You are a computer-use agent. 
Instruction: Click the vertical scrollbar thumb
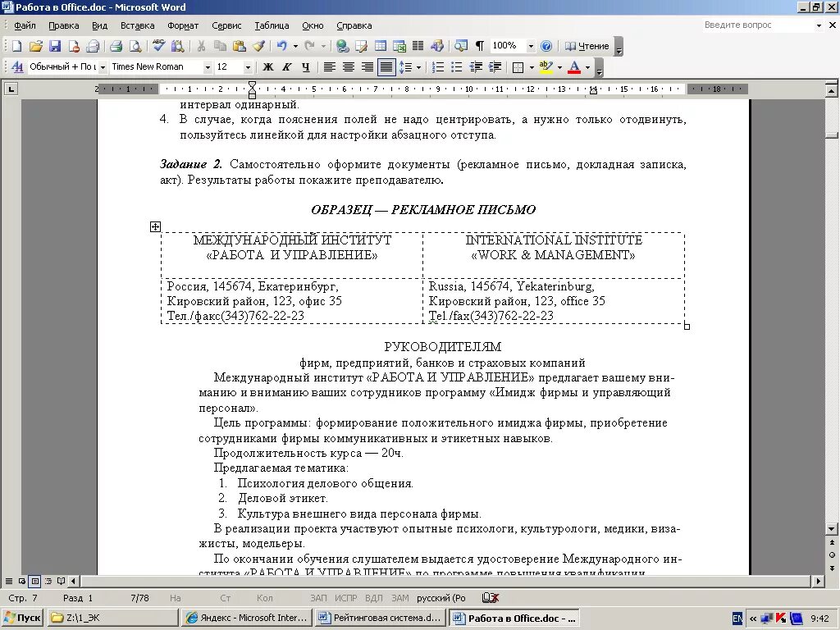(832, 135)
